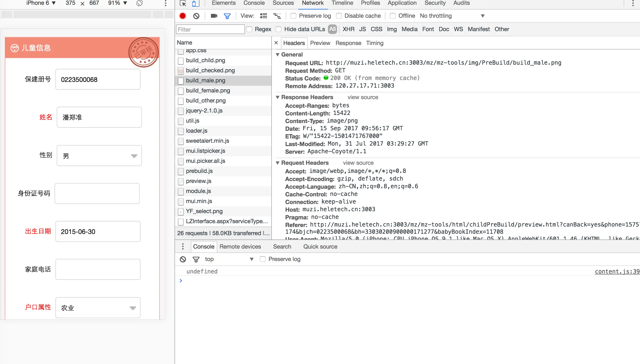This screenshot has height=364, width=640.
Task: Close the request details pane
Action: tap(276, 43)
